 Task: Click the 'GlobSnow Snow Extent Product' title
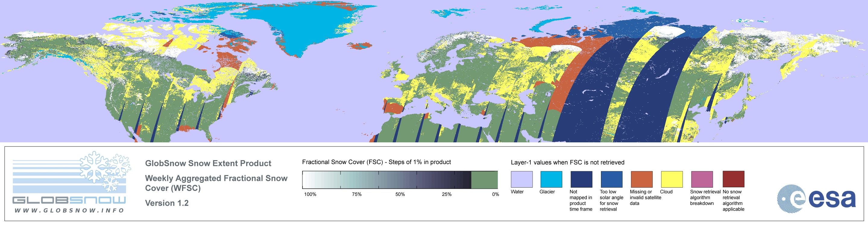(x=208, y=163)
